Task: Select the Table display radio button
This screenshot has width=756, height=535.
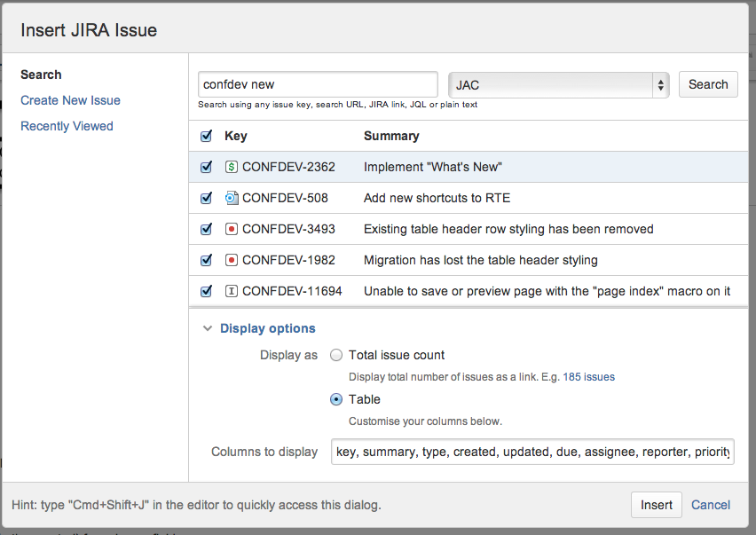Action: 336,399
